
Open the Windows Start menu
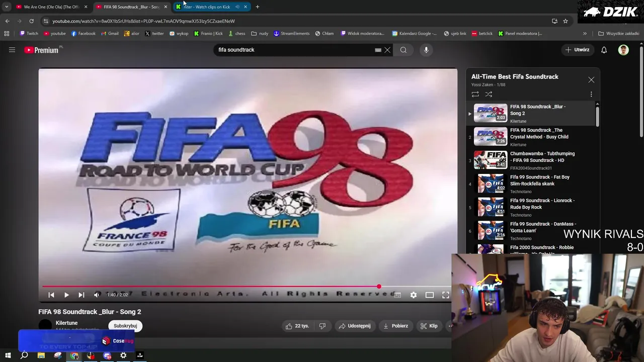[x=8, y=355]
